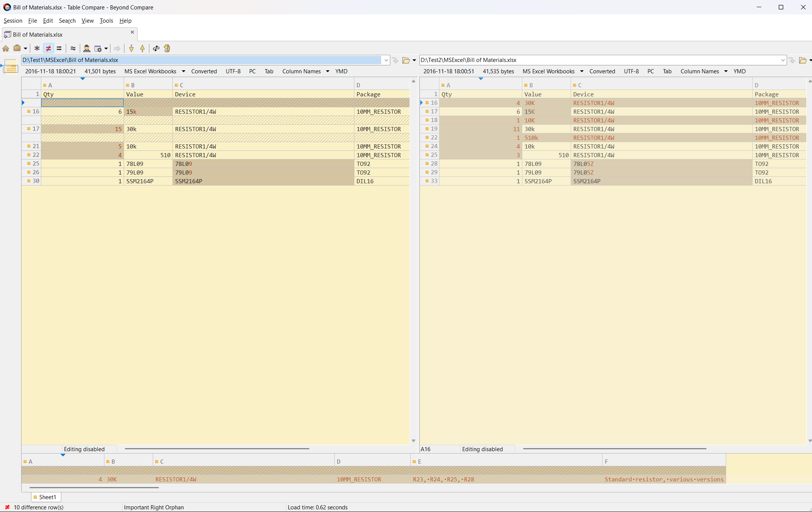812x512 pixels.
Task: Click left pane YMD date format label
Action: tap(341, 71)
